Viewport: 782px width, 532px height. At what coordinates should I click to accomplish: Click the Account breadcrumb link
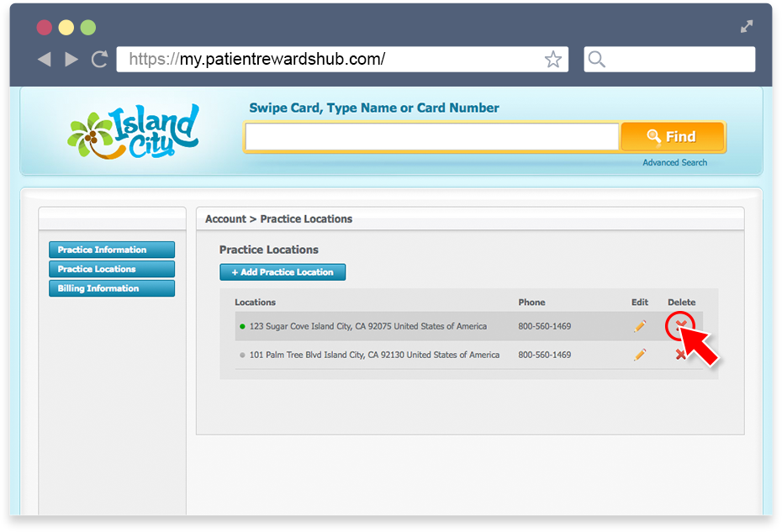point(226,219)
